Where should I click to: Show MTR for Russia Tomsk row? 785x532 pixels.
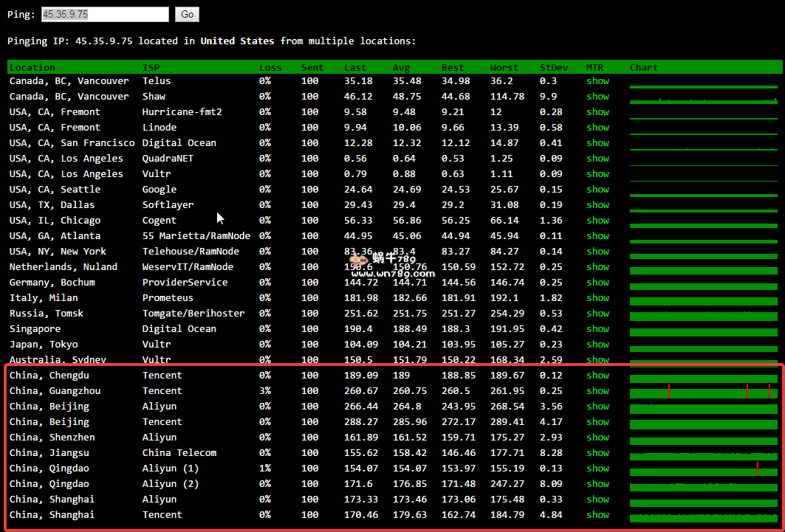pyautogui.click(x=597, y=313)
